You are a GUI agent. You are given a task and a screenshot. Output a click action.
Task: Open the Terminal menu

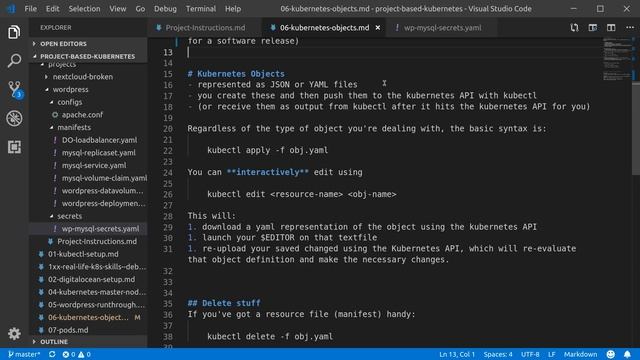(201, 9)
